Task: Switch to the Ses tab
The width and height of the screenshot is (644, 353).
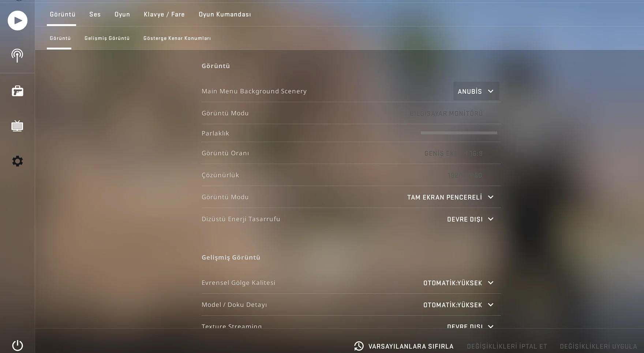Action: click(95, 14)
